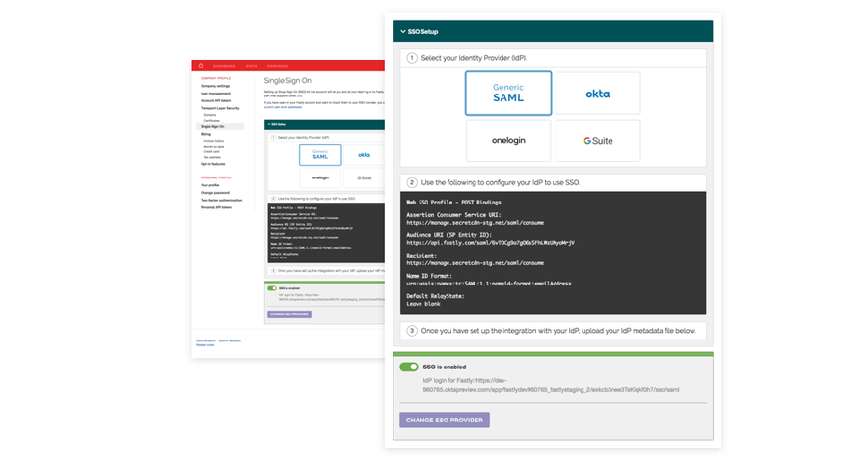
Task: Click Audience URI api.fastly.com value in large panel
Action: pyautogui.click(x=491, y=243)
